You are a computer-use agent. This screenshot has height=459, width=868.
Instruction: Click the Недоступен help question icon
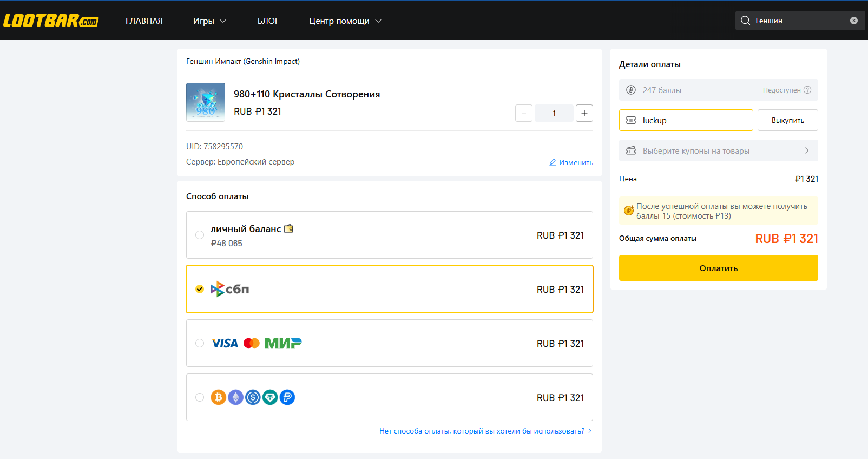click(807, 90)
